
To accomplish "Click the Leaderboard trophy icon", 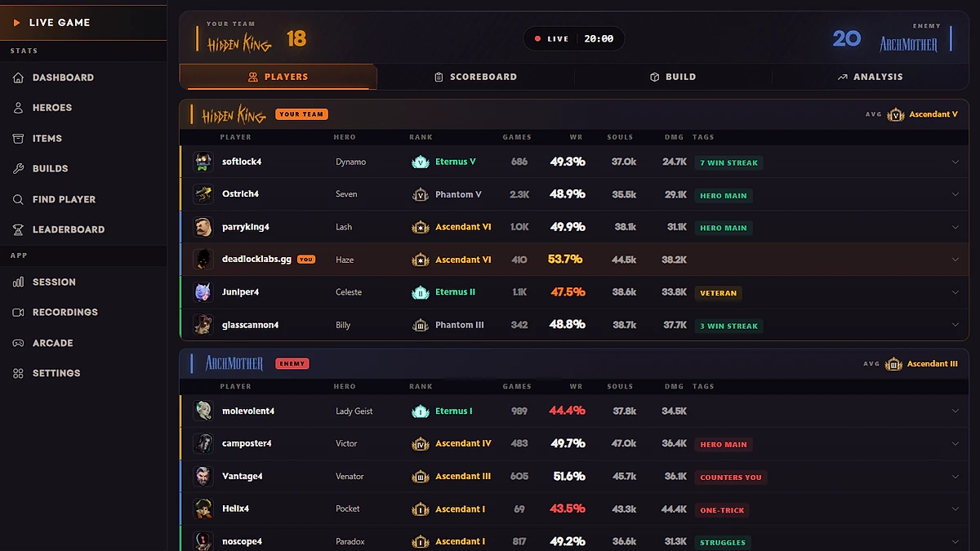I will pos(18,229).
